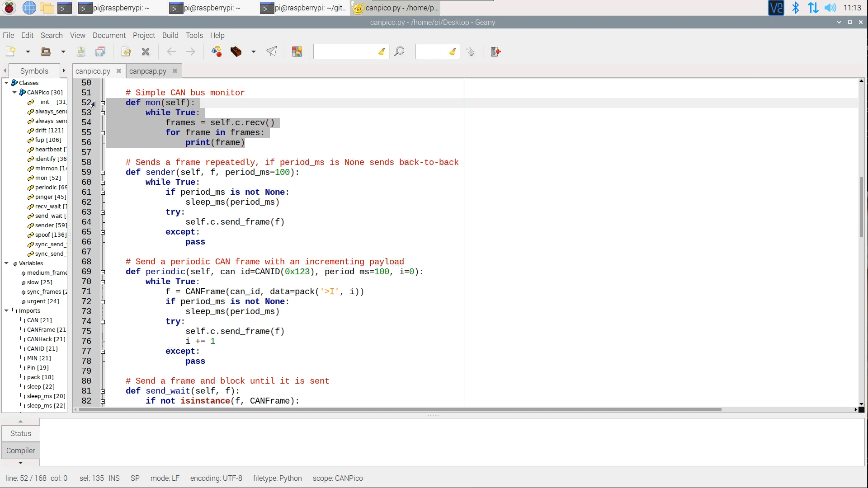Click the Find toolbar search icon
Viewport: 868px width, 488px height.
pyautogui.click(x=400, y=52)
